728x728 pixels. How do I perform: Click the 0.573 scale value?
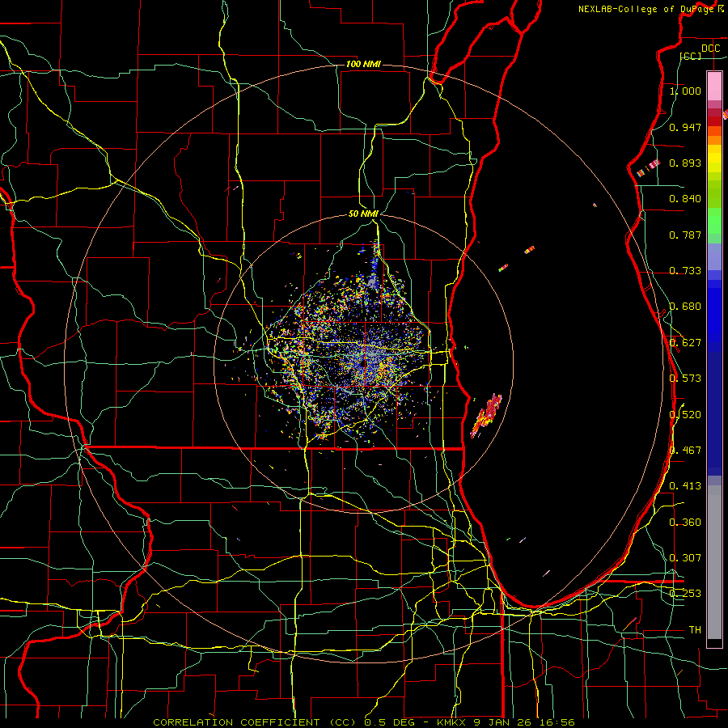tap(685, 379)
